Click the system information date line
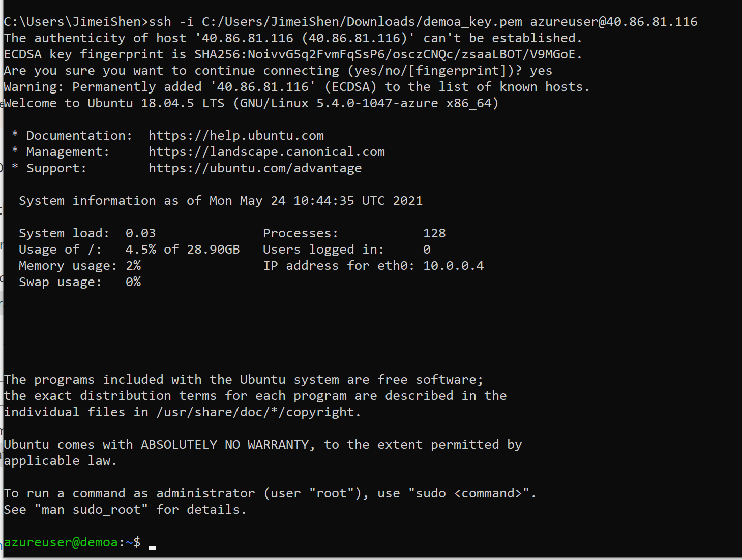742x560 pixels. coord(221,201)
